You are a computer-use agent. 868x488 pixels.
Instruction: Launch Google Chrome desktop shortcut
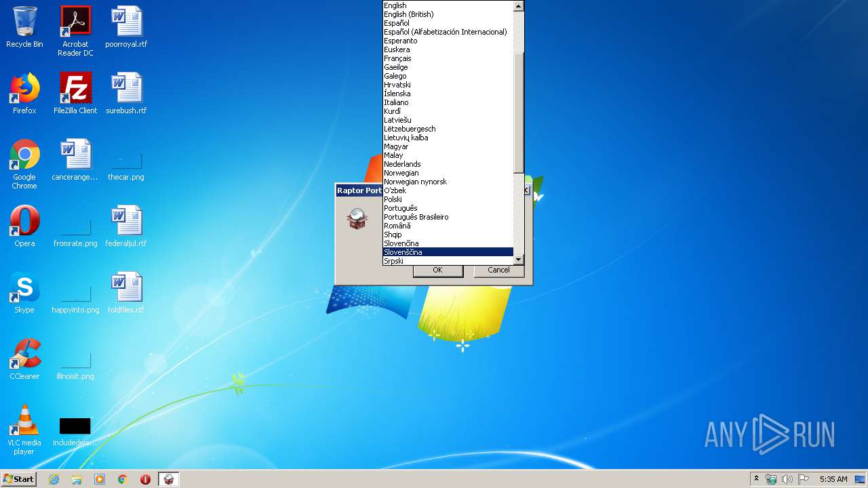pyautogui.click(x=24, y=164)
